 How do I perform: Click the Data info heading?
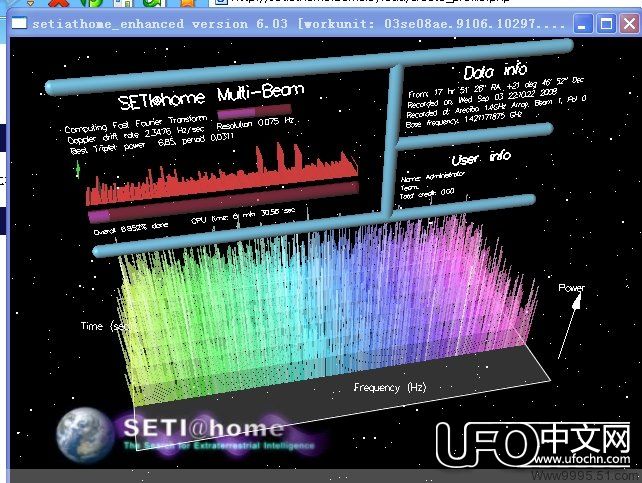point(495,71)
